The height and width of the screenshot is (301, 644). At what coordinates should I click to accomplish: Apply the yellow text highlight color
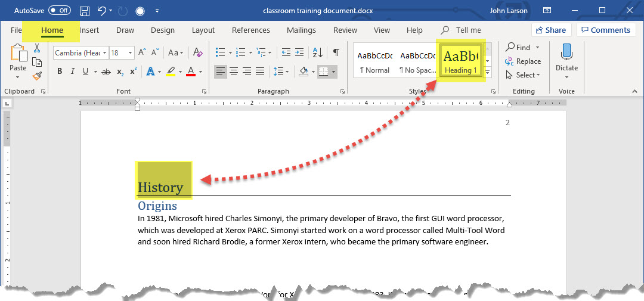pyautogui.click(x=171, y=72)
